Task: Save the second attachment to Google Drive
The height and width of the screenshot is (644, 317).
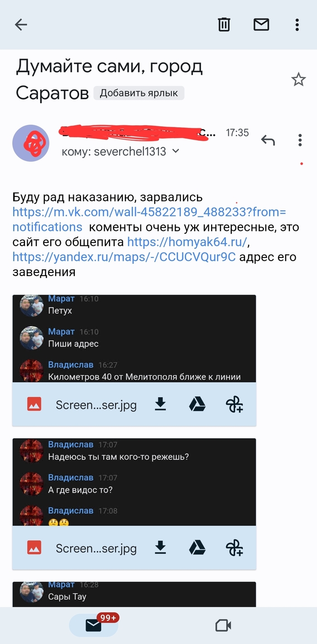Action: tap(197, 548)
